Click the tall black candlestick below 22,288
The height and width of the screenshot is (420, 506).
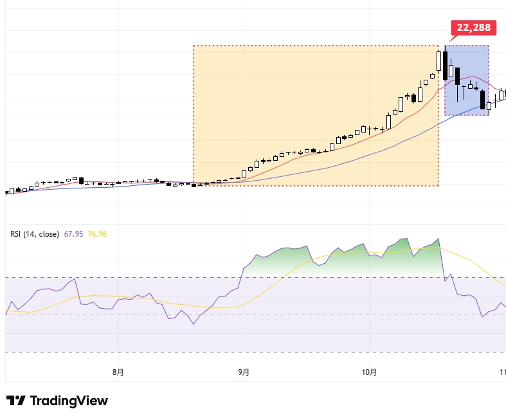pyautogui.click(x=445, y=66)
